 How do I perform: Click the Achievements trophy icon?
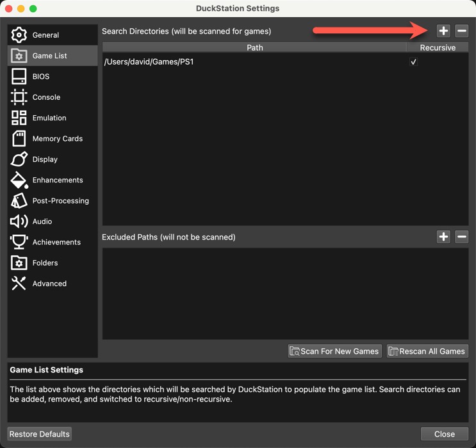[x=19, y=242]
